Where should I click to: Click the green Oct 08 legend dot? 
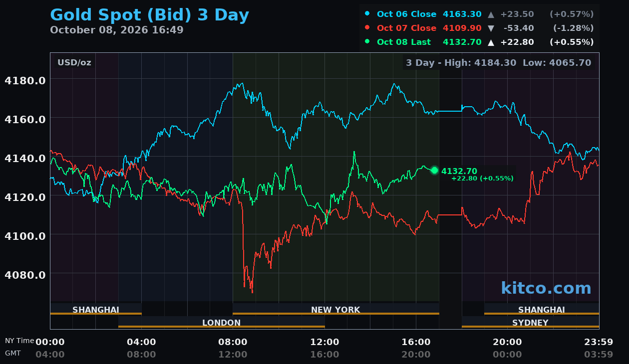367,41
